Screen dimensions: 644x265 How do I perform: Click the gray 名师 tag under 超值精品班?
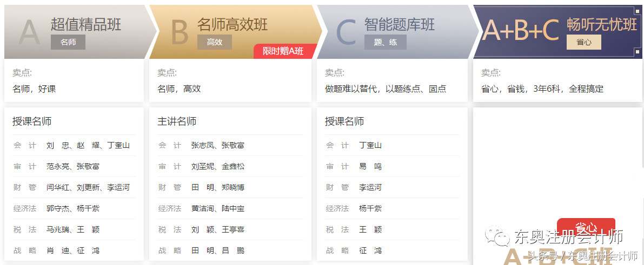click(x=68, y=42)
